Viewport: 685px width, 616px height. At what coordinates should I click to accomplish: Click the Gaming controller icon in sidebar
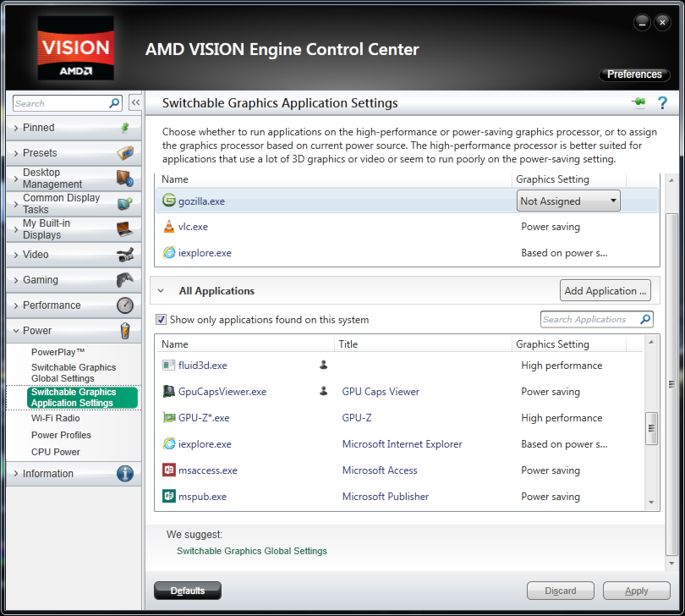pos(125,280)
